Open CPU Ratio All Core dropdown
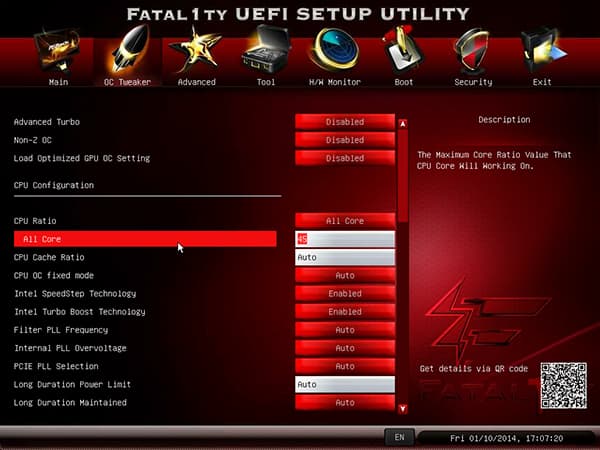This screenshot has width=600, height=450. click(345, 221)
